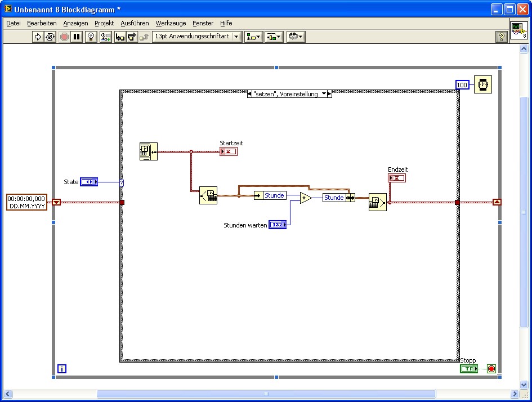
Task: Click the State label text
Action: pyautogui.click(x=71, y=182)
